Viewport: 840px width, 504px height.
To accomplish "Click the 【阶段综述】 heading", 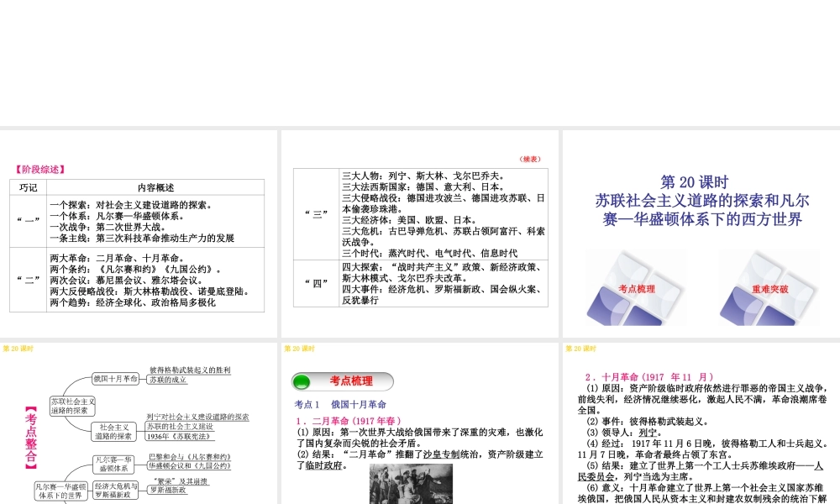I will [x=40, y=169].
